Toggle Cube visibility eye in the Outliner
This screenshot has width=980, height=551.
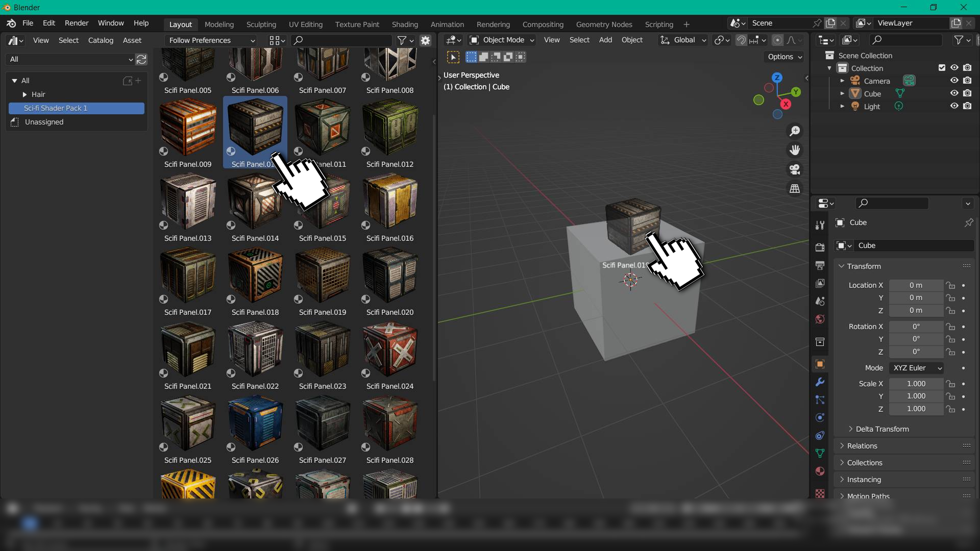click(x=953, y=93)
